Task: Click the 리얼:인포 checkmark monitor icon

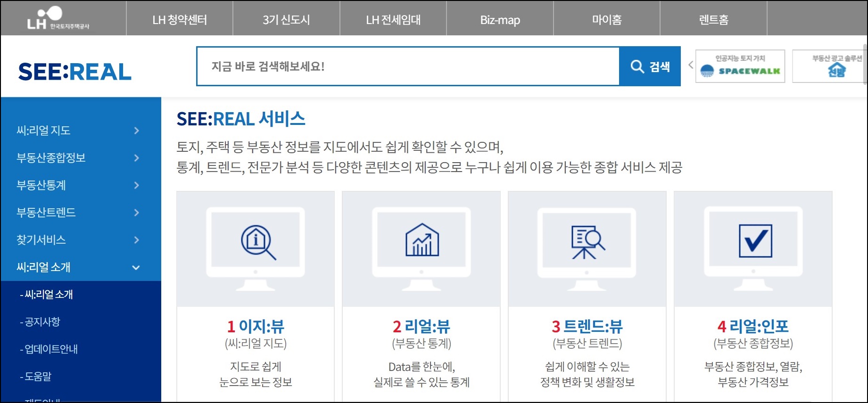Action: (753, 249)
